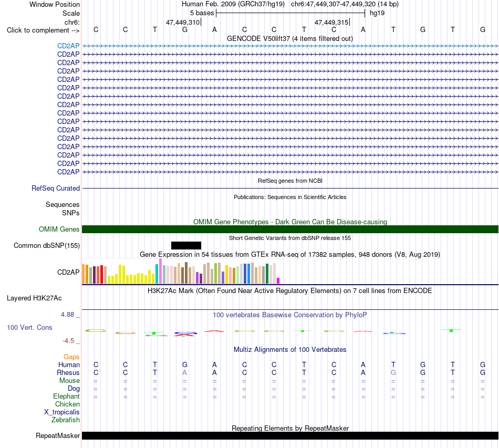Click the Gaps alignment row label
Viewport: 499px width, 448px height.
[x=71, y=357]
